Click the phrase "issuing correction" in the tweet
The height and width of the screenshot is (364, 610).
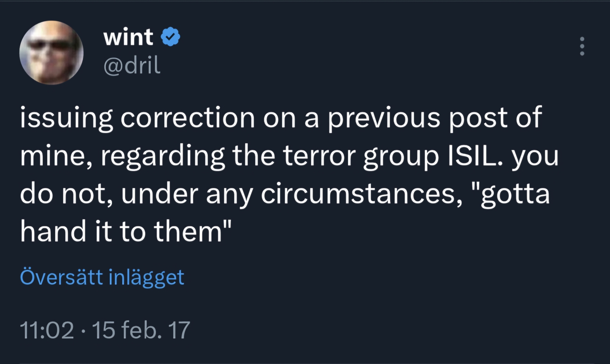pos(137,118)
